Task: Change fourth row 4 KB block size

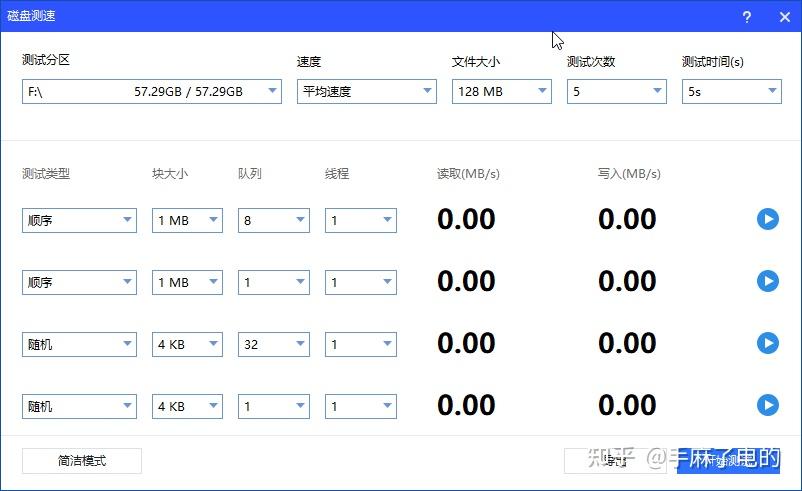Action: click(x=187, y=407)
